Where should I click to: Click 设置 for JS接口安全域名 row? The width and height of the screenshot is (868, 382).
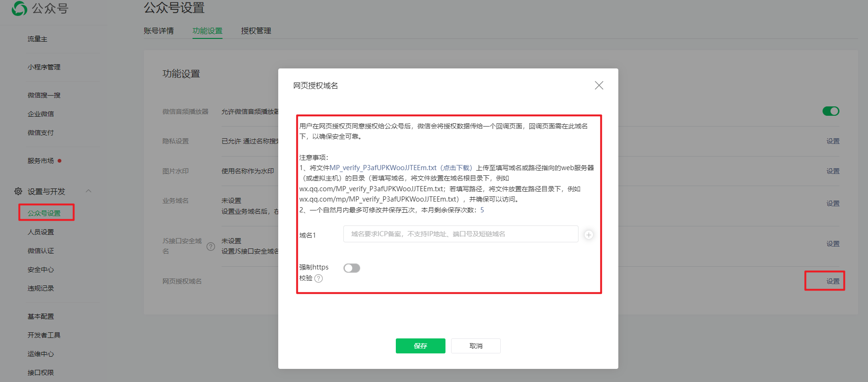[833, 244]
